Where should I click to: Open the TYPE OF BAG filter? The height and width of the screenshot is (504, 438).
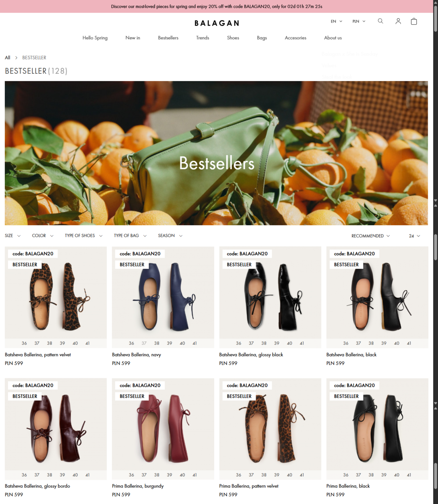click(130, 236)
